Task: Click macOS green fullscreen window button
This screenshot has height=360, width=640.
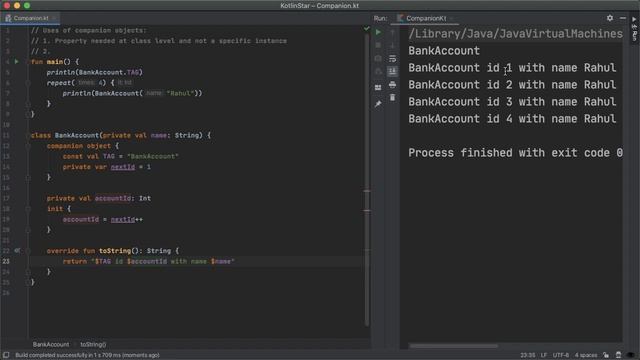Action: tap(27, 5)
